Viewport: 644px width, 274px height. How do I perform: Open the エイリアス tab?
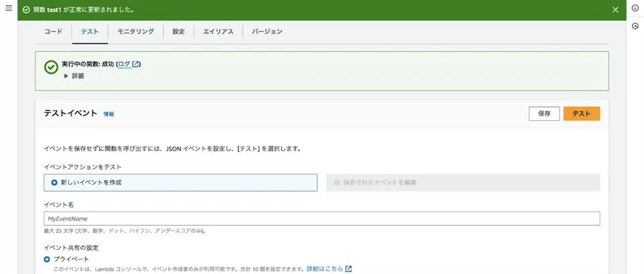click(x=218, y=32)
